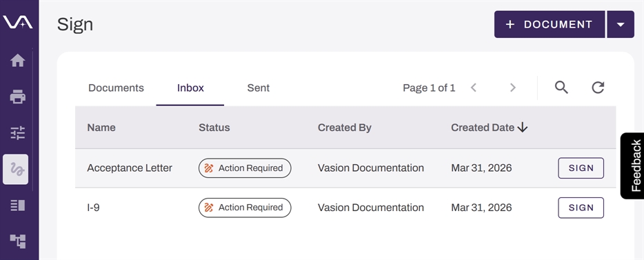This screenshot has width=644, height=260.
Task: Go to the next page arrow
Action: 512,88
